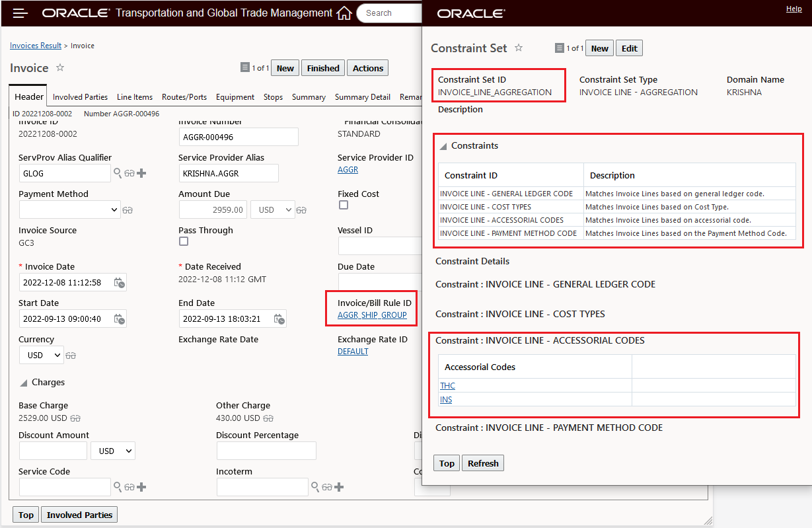The height and width of the screenshot is (528, 812).
Task: Mark the Invoice as favorite star
Action: [60, 67]
